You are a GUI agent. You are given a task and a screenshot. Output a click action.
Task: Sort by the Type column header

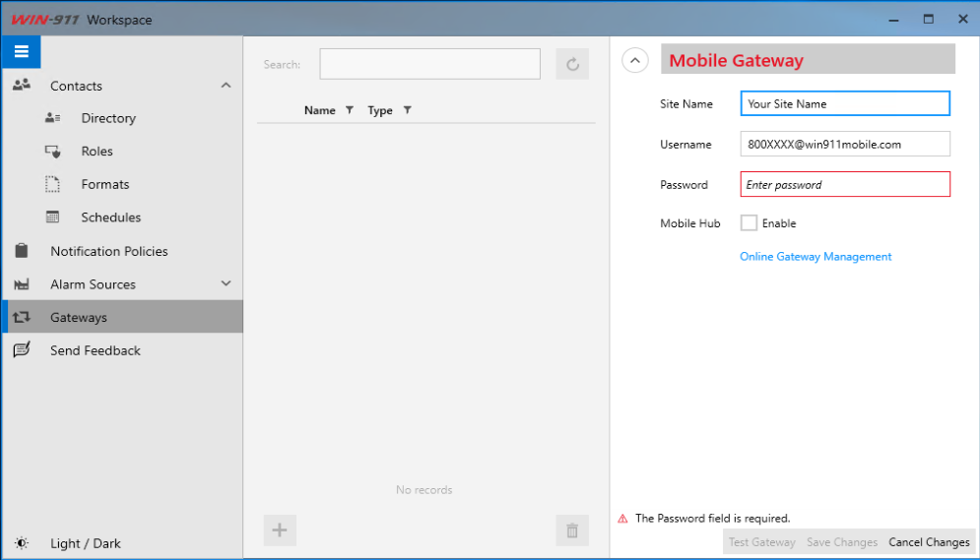coord(380,110)
